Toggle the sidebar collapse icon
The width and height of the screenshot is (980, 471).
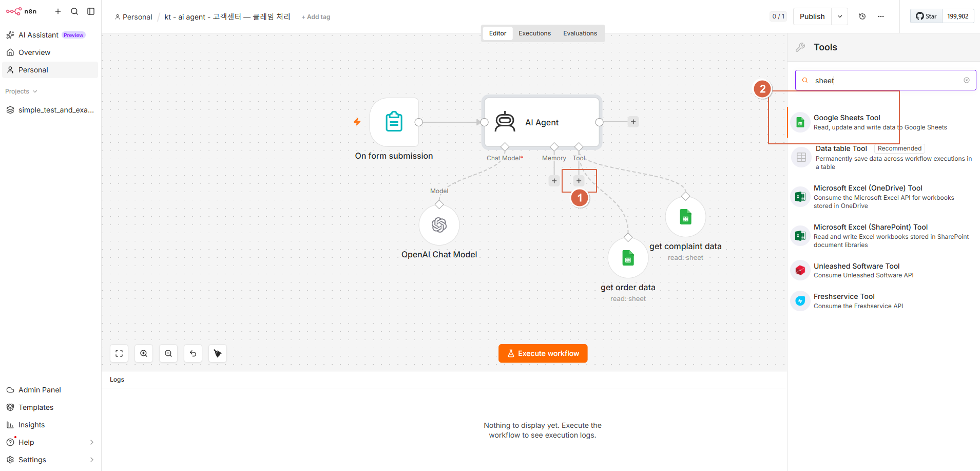[x=91, y=11]
